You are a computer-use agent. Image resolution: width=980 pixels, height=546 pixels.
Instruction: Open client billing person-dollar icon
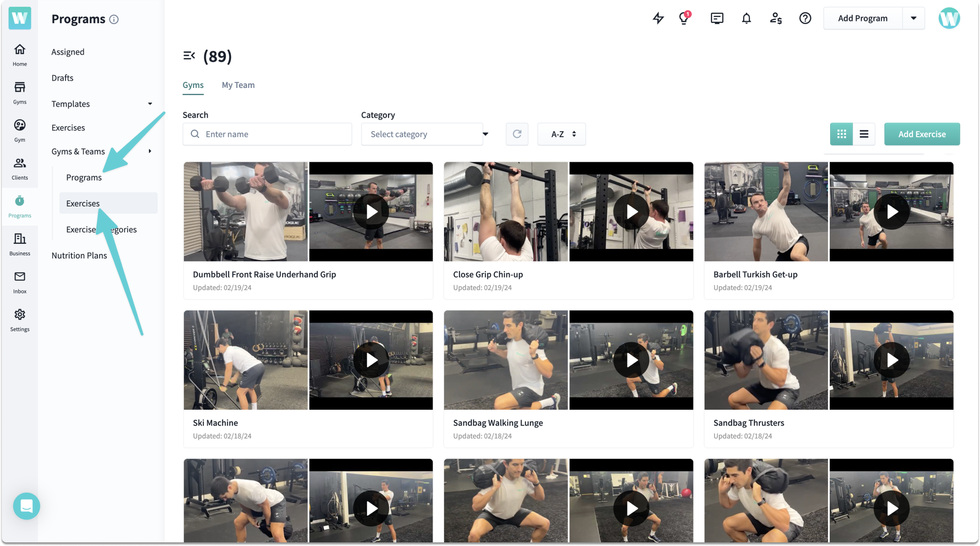[776, 18]
